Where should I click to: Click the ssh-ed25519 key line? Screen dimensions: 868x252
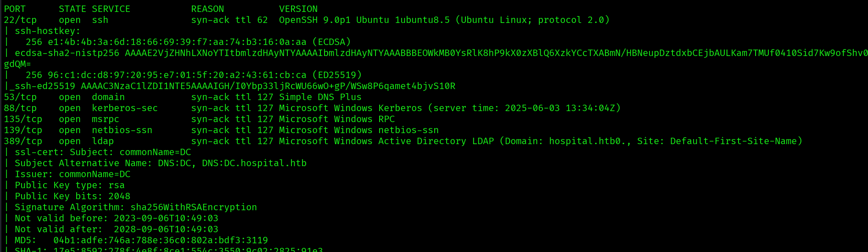click(x=230, y=86)
